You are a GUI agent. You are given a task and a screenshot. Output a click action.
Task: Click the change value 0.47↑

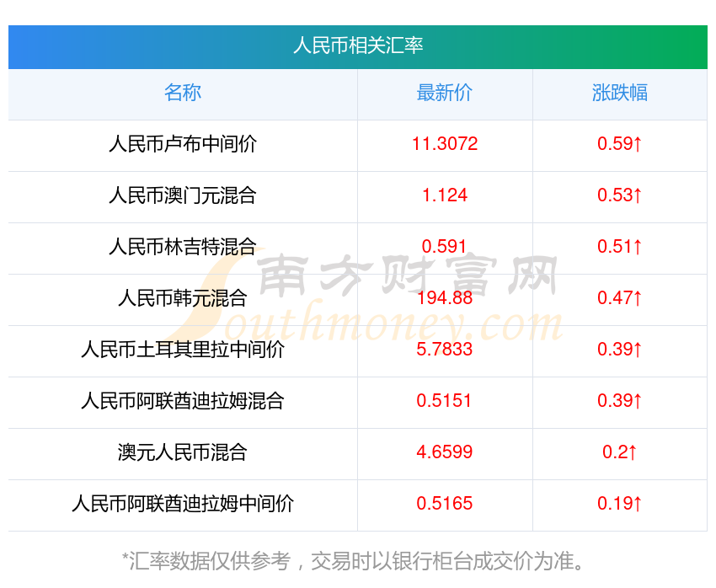620,298
